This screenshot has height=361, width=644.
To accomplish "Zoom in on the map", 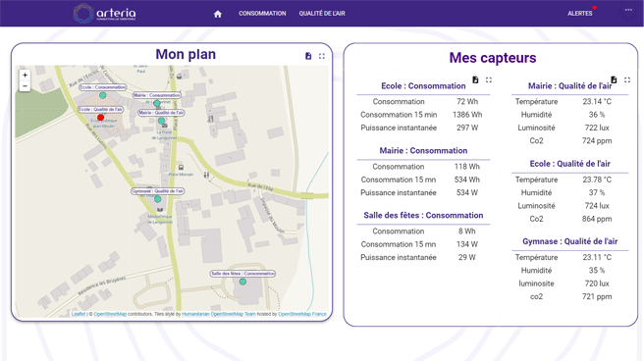I will pos(26,76).
